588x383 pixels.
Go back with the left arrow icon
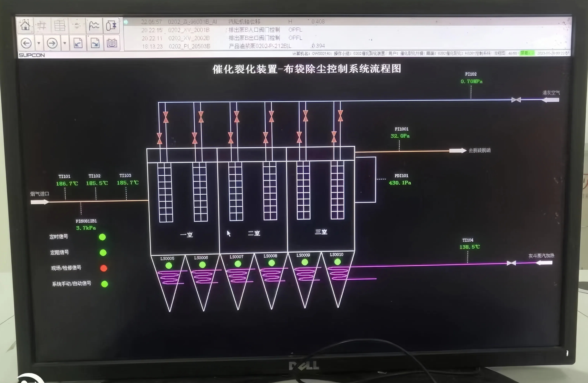pos(26,43)
